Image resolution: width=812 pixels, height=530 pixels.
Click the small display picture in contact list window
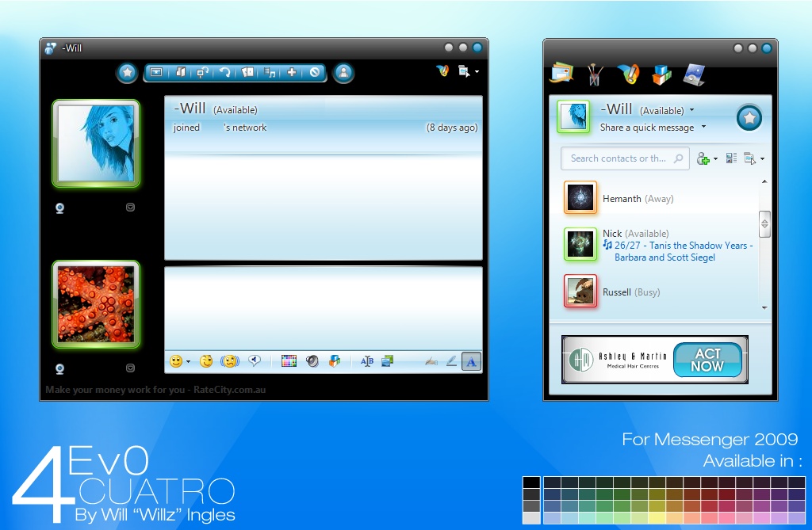click(574, 116)
